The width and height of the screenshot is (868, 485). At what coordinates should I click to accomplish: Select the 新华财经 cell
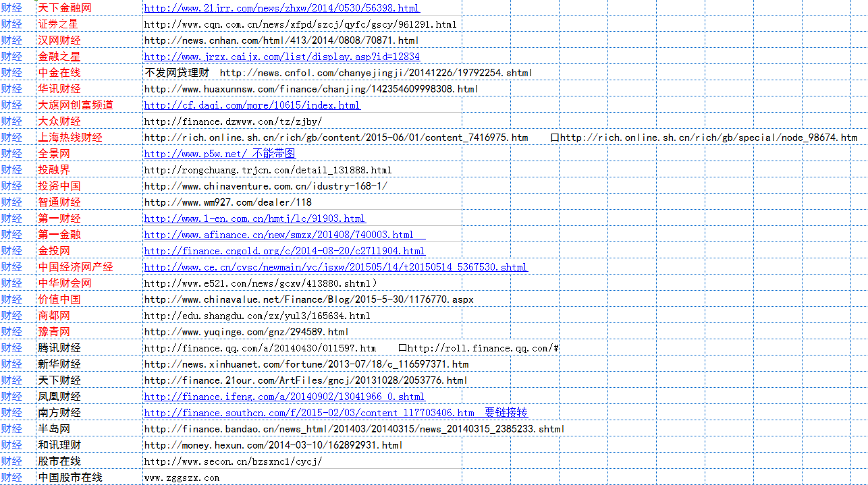89,364
